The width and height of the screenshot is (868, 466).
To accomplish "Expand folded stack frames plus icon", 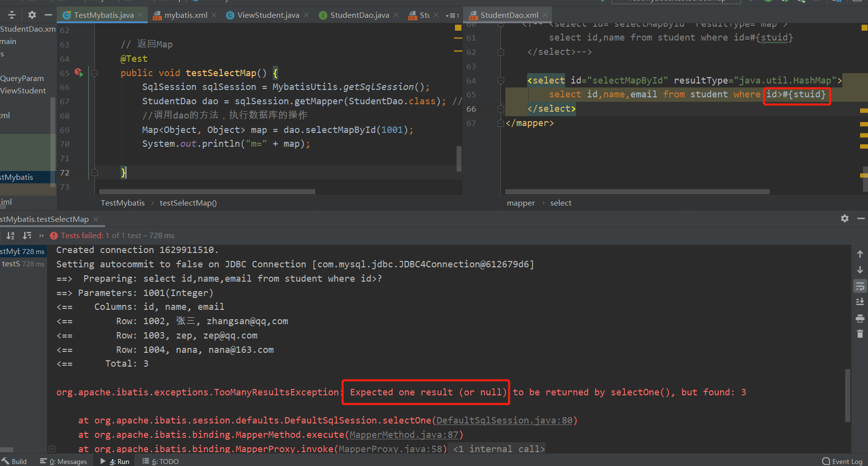I will tap(52, 449).
